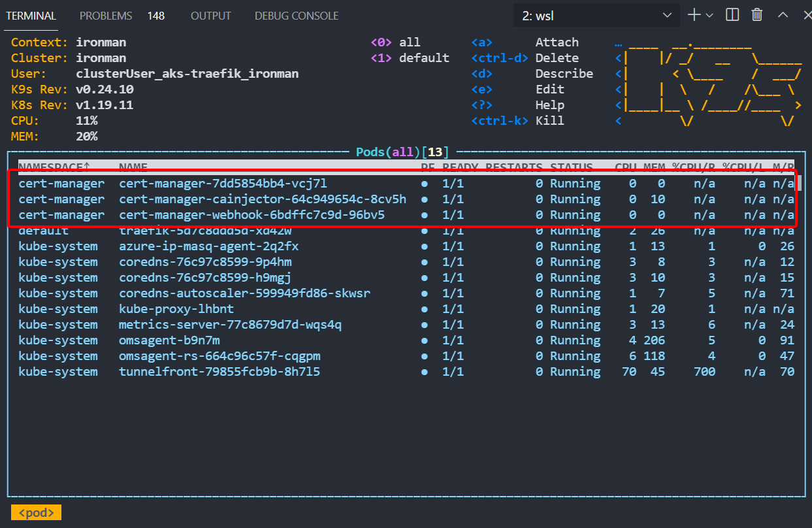The height and width of the screenshot is (528, 812).
Task: Maximize panel with the up chevron icon
Action: pos(783,15)
